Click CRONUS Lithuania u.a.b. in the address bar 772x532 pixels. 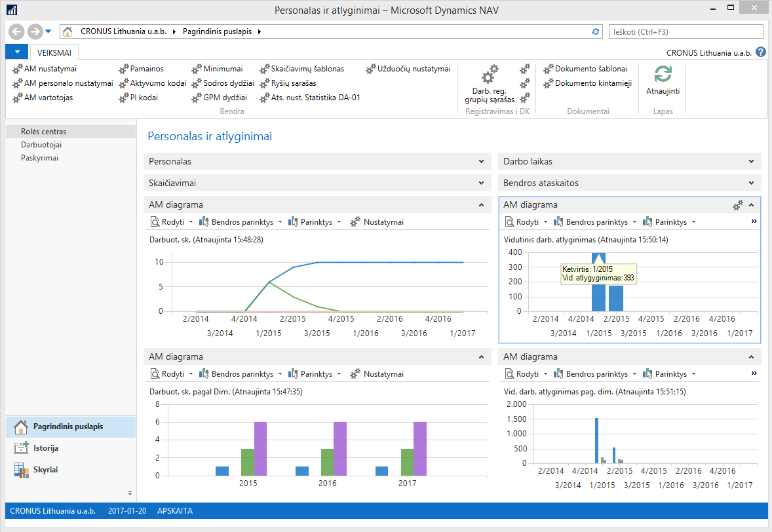[124, 31]
